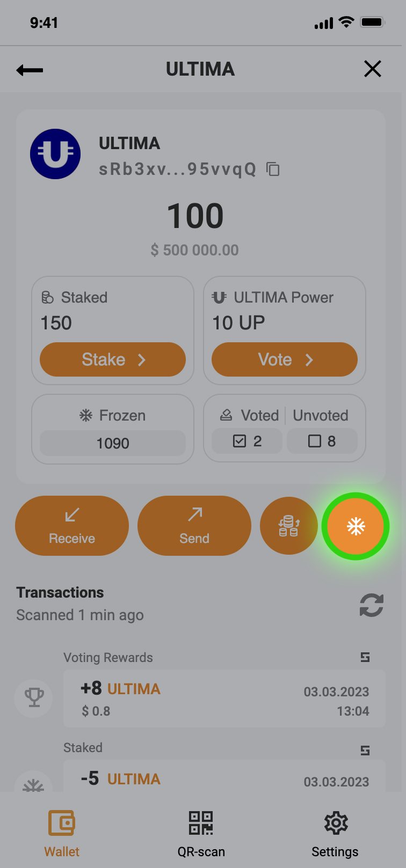
Task: Close the ULTIMA screen with X
Action: tap(372, 69)
